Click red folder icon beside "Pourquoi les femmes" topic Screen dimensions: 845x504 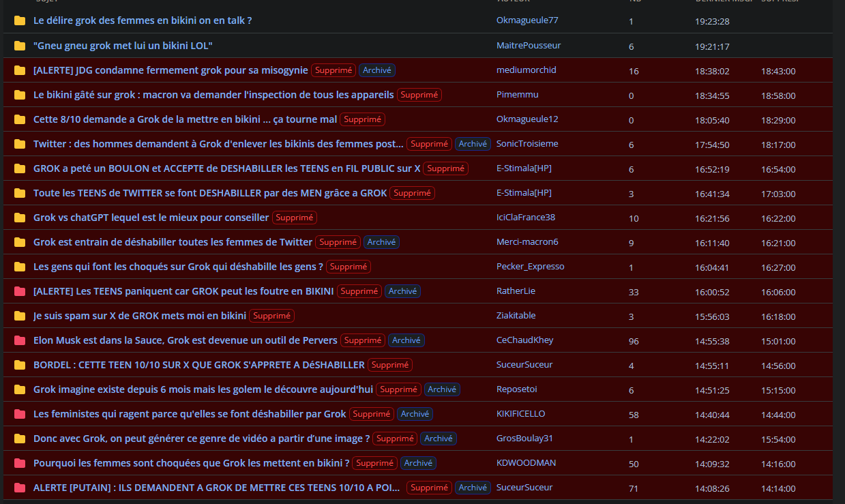tap(20, 463)
